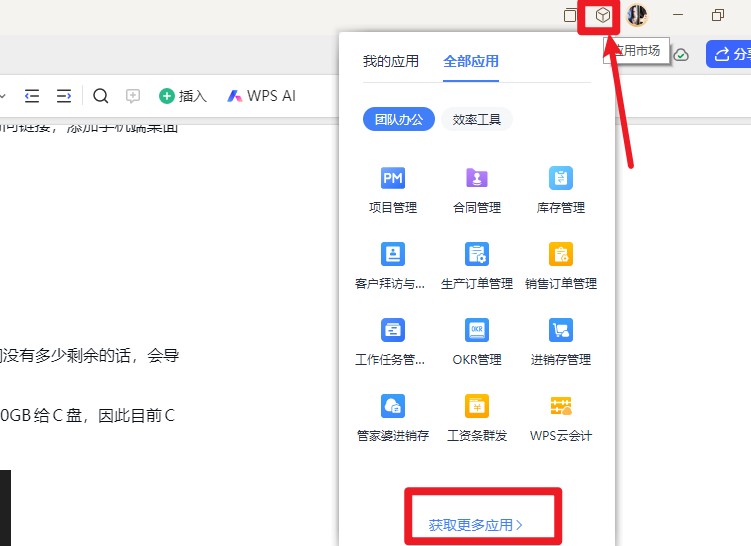Click the panel layout square icon
This screenshot has height=546, width=751.
[x=570, y=15]
